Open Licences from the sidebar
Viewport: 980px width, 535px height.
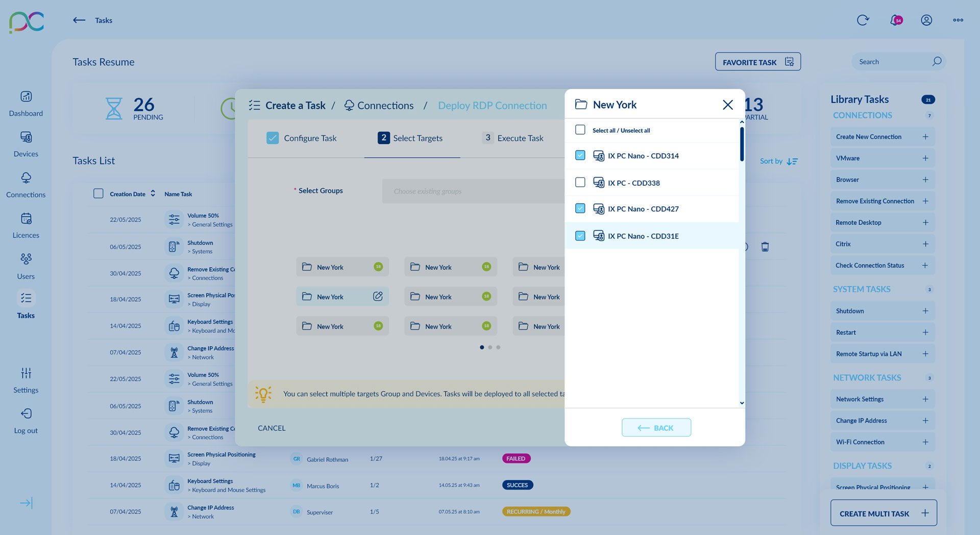coord(26,219)
